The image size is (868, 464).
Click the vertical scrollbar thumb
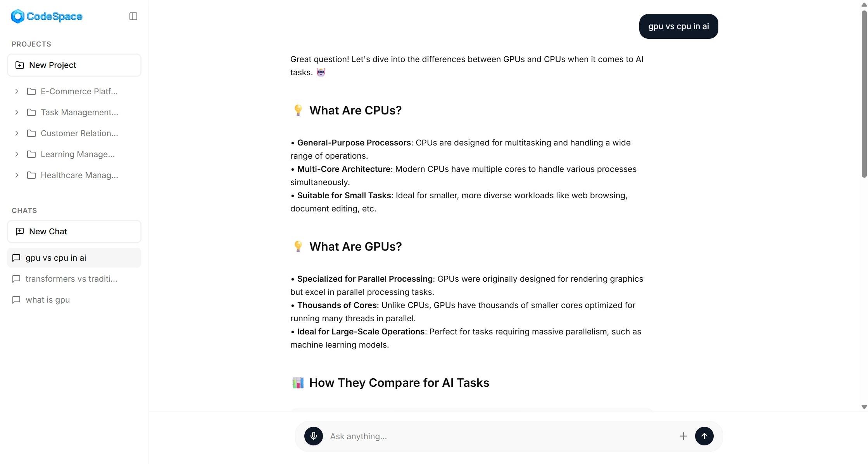tap(864, 93)
